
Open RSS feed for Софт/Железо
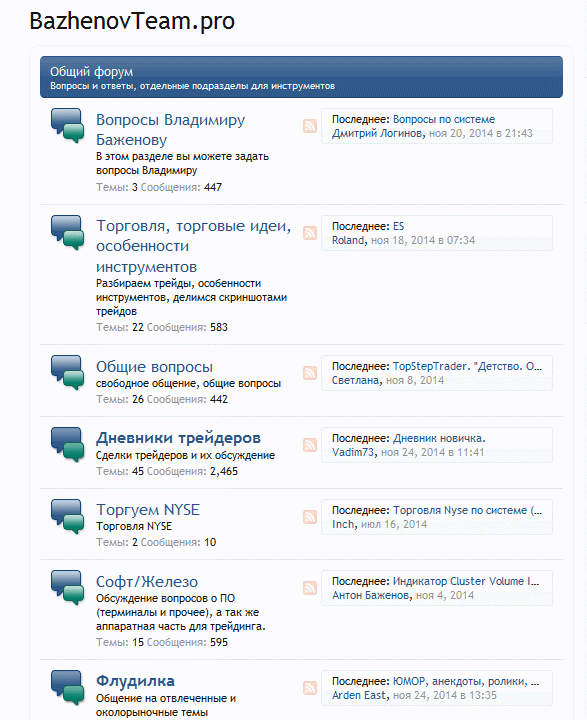click(x=310, y=588)
